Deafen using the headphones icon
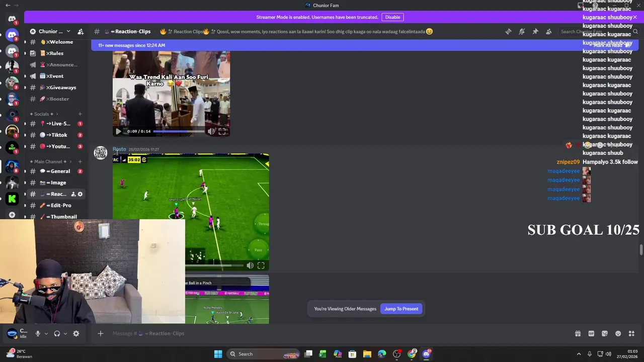This screenshot has width=644, height=362. click(57, 333)
